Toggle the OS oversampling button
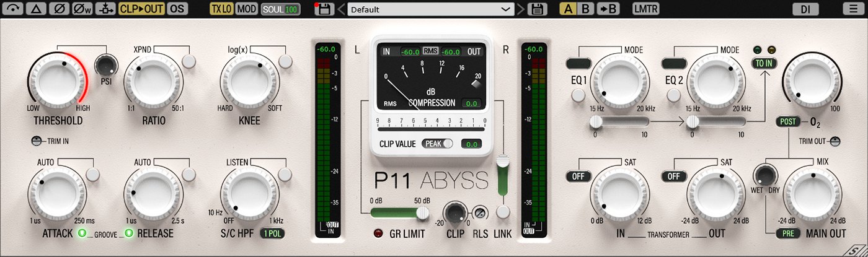The height and width of the screenshot is (257, 868). tap(177, 9)
